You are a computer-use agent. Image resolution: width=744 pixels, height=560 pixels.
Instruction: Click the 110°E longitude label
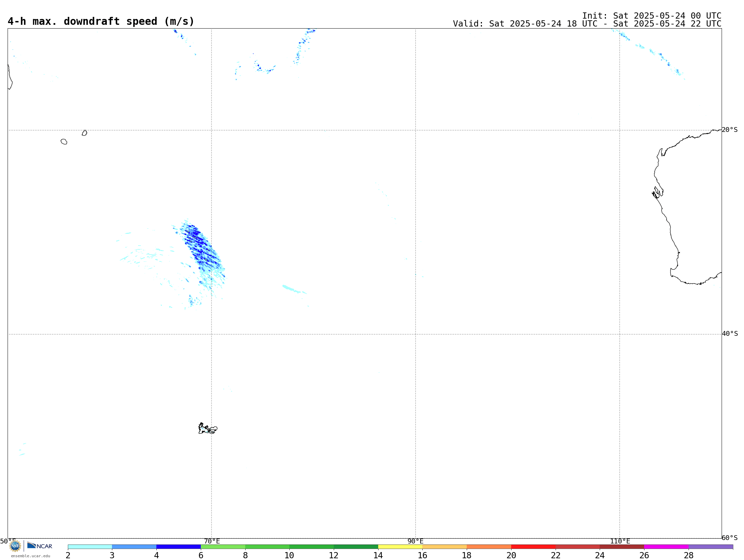pyautogui.click(x=620, y=541)
